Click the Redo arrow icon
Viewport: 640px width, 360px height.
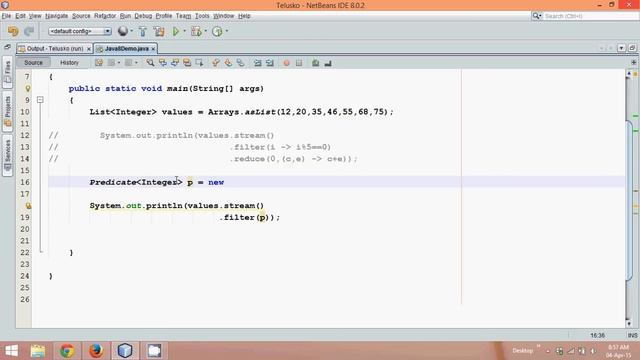coord(29,31)
